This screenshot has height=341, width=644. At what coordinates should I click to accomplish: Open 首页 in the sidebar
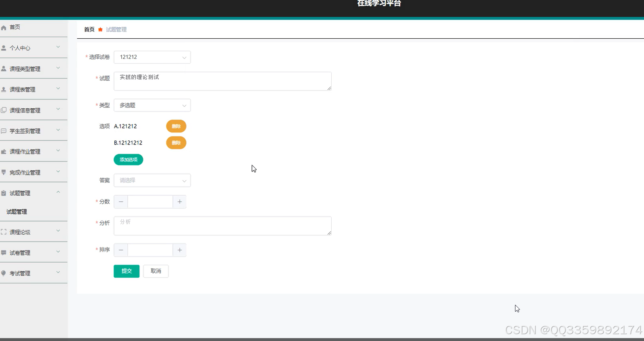click(33, 27)
